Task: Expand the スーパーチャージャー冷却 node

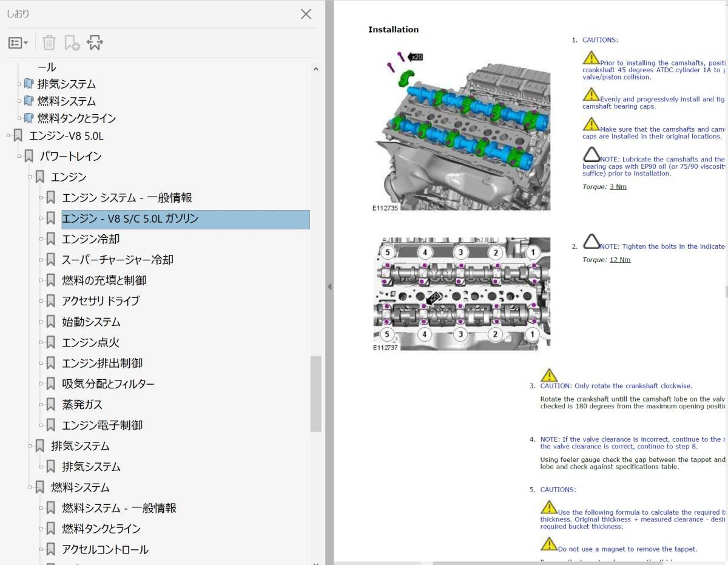Action: pyautogui.click(x=41, y=259)
